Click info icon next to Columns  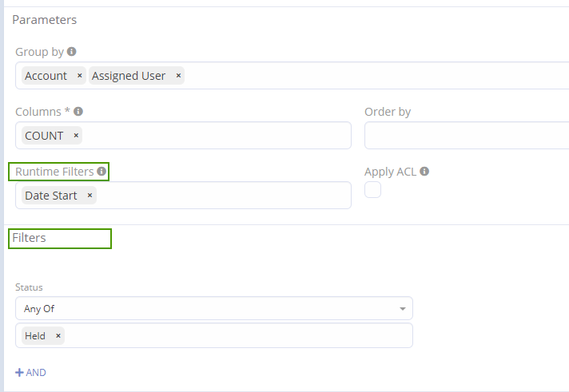(x=78, y=112)
